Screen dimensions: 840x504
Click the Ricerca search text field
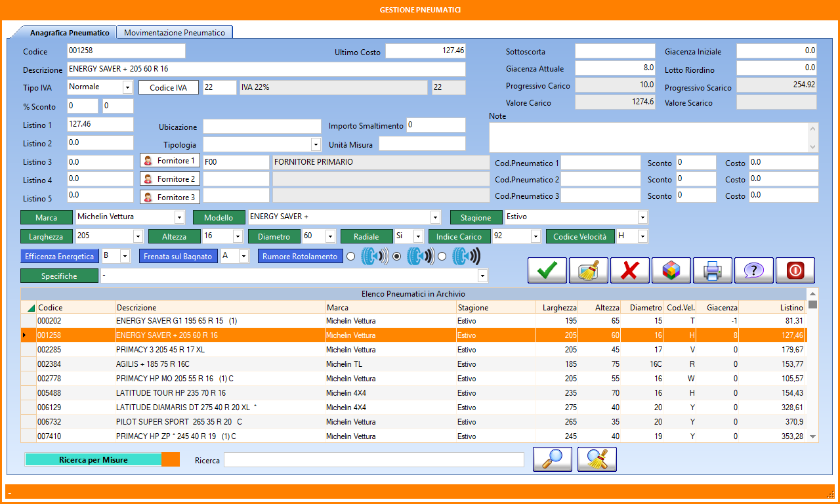[374, 460]
